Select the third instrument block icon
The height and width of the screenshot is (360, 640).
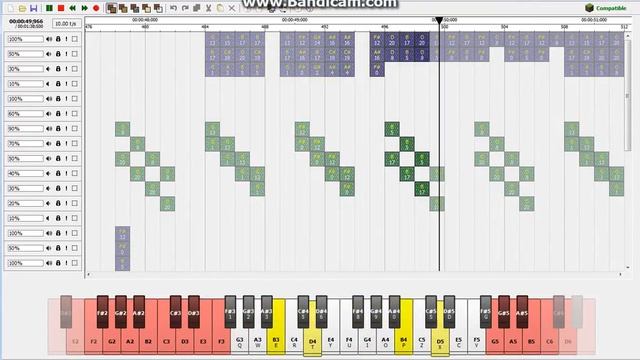134,8
